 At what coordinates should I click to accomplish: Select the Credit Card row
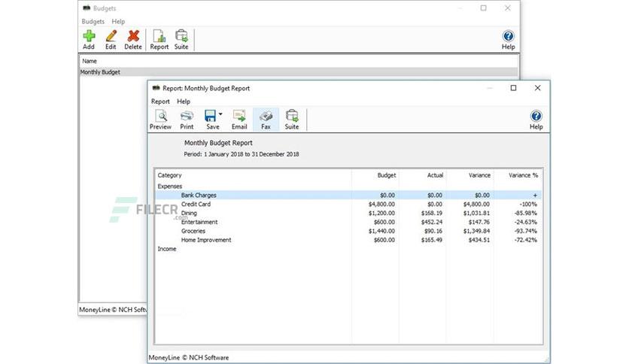click(x=348, y=204)
